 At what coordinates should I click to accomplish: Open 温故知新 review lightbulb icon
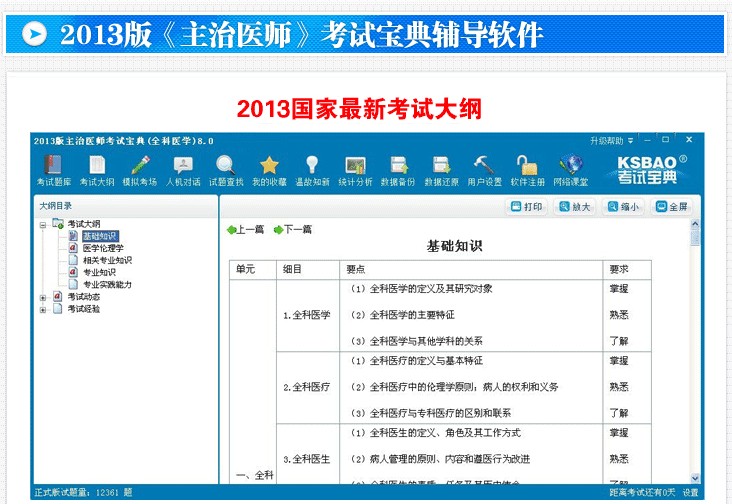click(312, 171)
